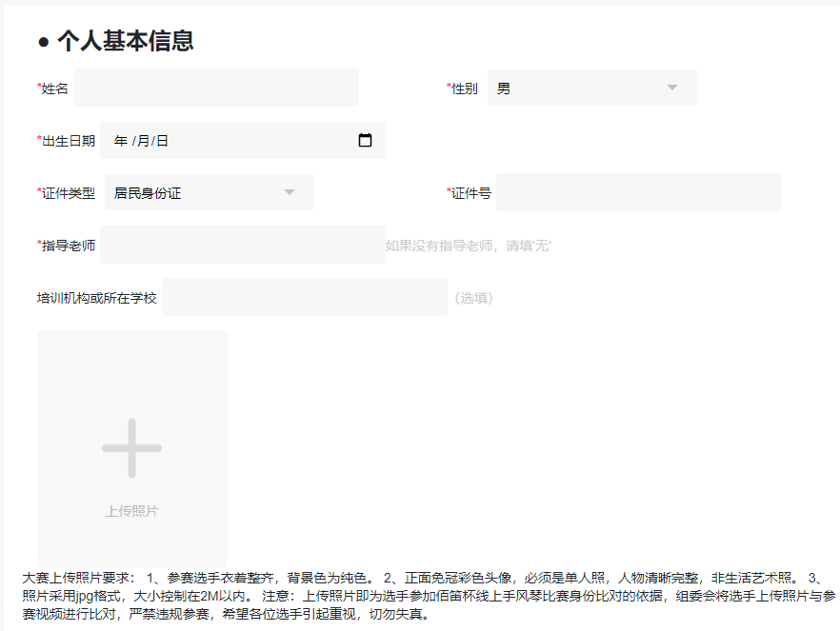Click inside the 姓名 name input field

point(214,87)
